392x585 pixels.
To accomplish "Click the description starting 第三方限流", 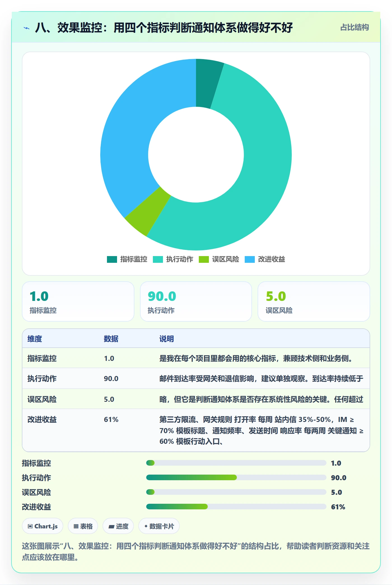I will click(261, 430).
